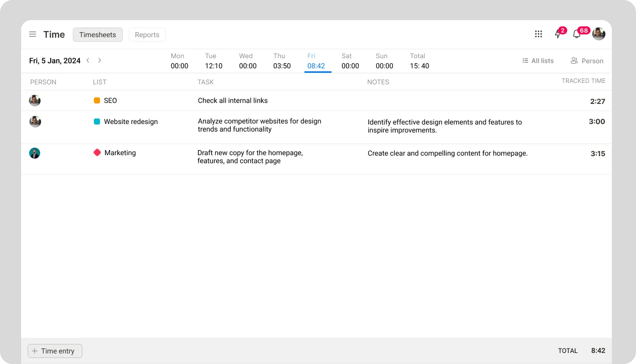The image size is (636, 364).
Task: Open the user profile avatar in header
Action: (x=598, y=34)
